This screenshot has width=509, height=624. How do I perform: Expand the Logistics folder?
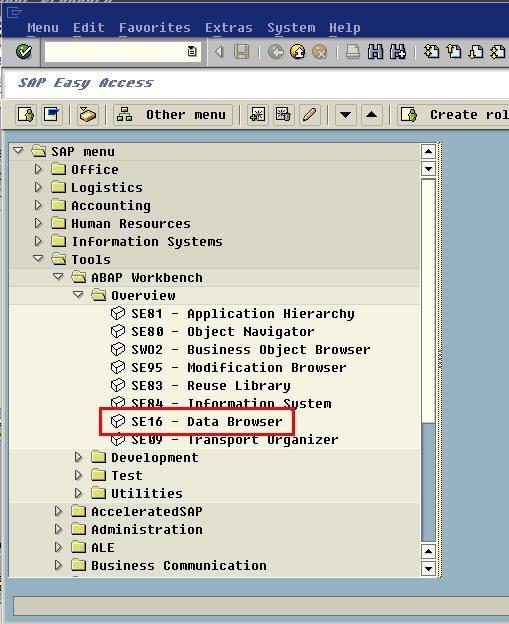(38, 187)
